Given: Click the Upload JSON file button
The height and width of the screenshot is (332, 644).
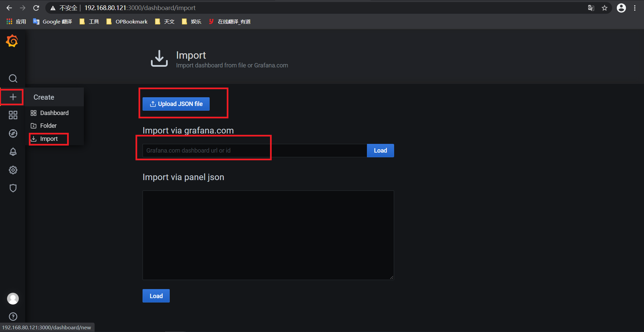Looking at the screenshot, I should [176, 104].
